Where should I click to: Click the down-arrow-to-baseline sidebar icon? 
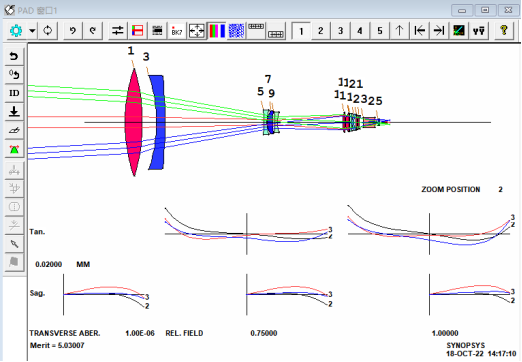pyautogui.click(x=14, y=111)
